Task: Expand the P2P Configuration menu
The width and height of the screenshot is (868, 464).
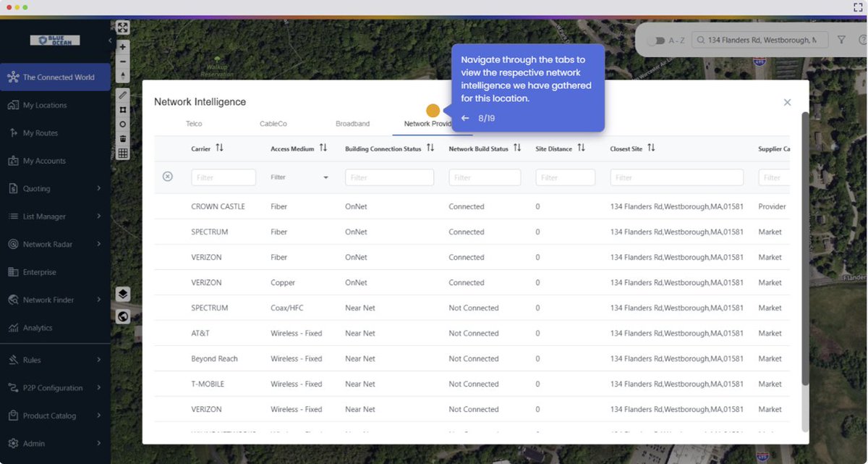Action: 98,388
